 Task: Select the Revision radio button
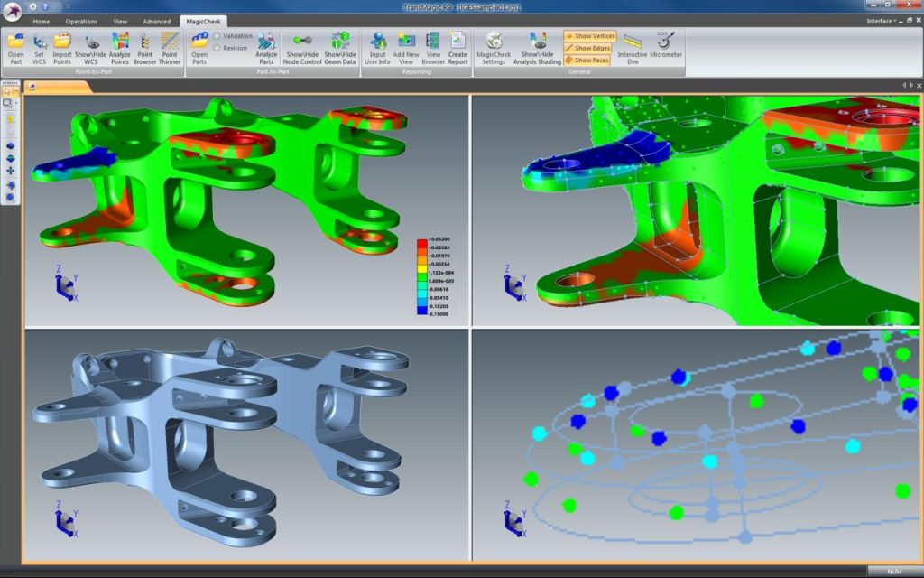pyautogui.click(x=217, y=47)
